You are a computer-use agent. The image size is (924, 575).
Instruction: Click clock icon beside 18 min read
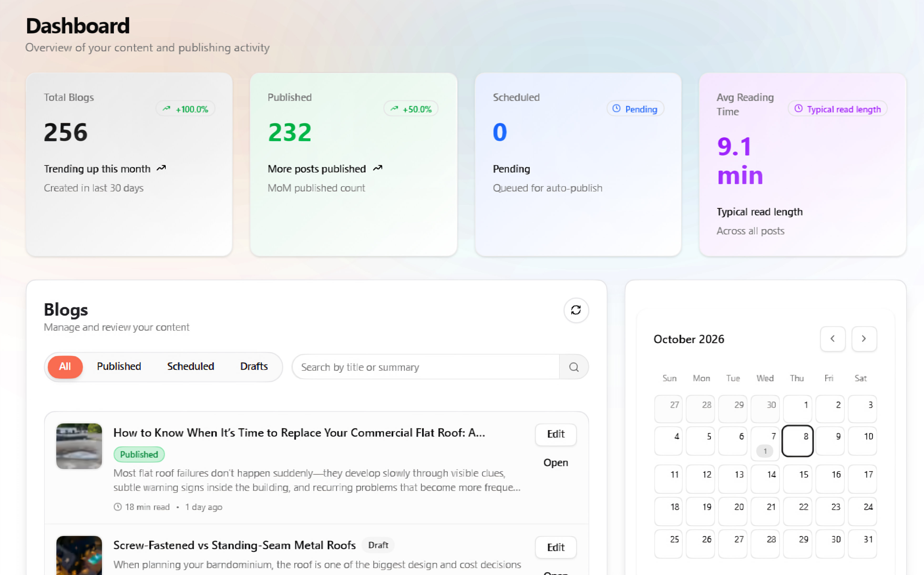(118, 507)
